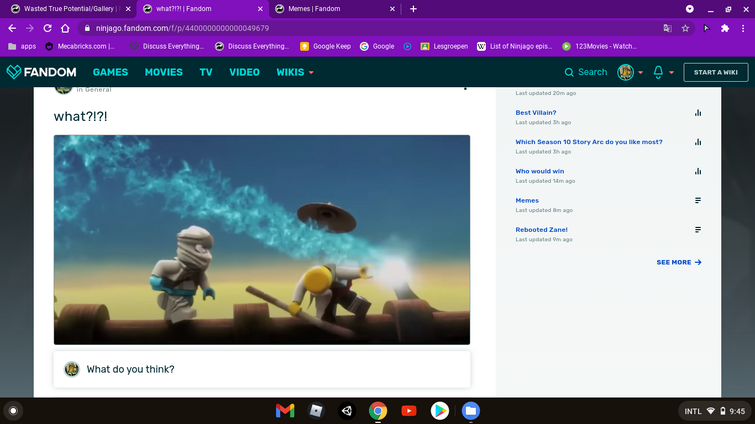This screenshot has height=424, width=755.
Task: Open the Google bookmark
Action: 377,46
